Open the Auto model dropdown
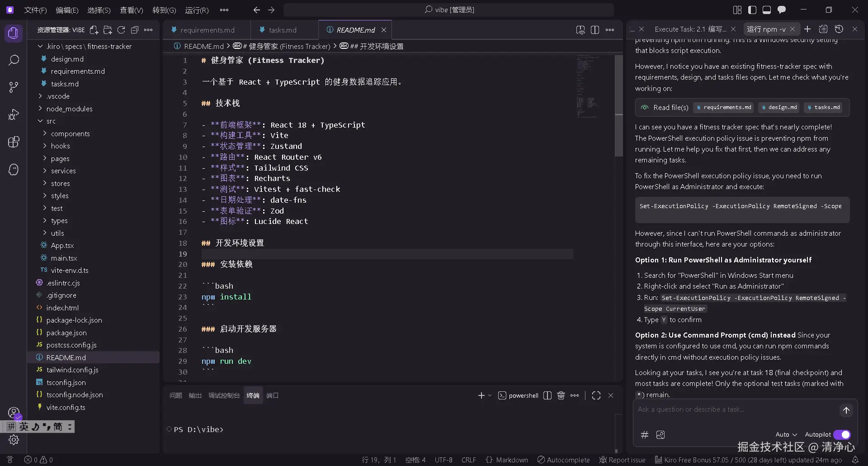 [786, 434]
